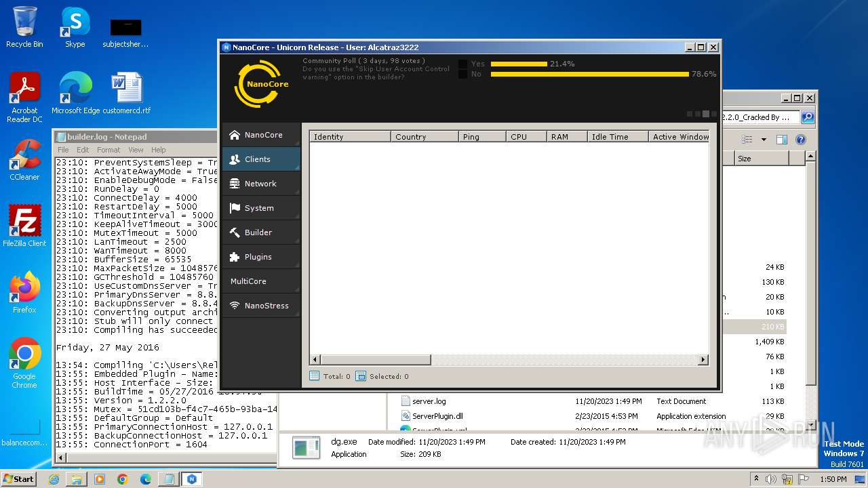Image resolution: width=868 pixels, height=488 pixels.
Task: Open the Network section in NanoCore
Action: (261, 184)
